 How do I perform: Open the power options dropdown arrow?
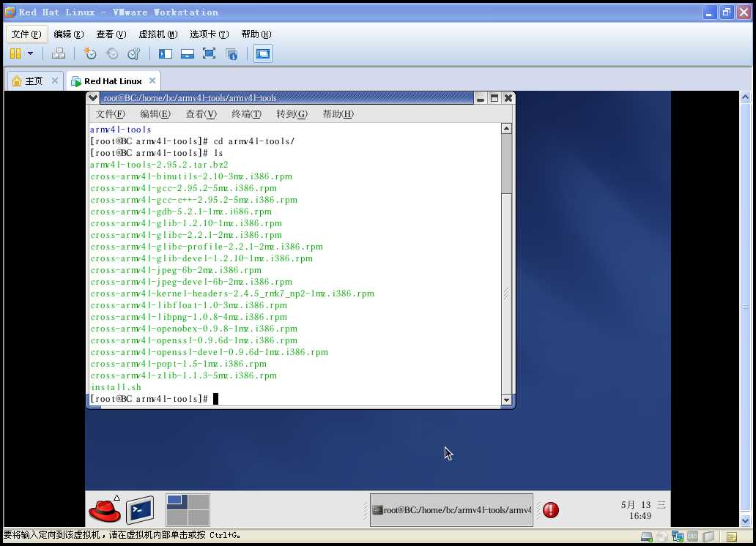click(30, 53)
